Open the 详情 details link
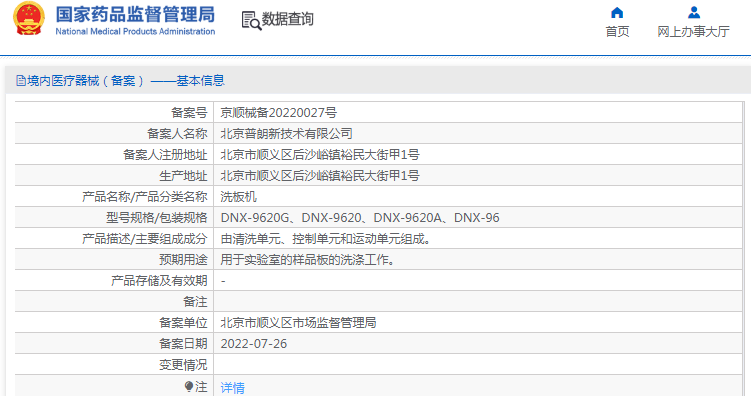The image size is (751, 396). pyautogui.click(x=232, y=387)
